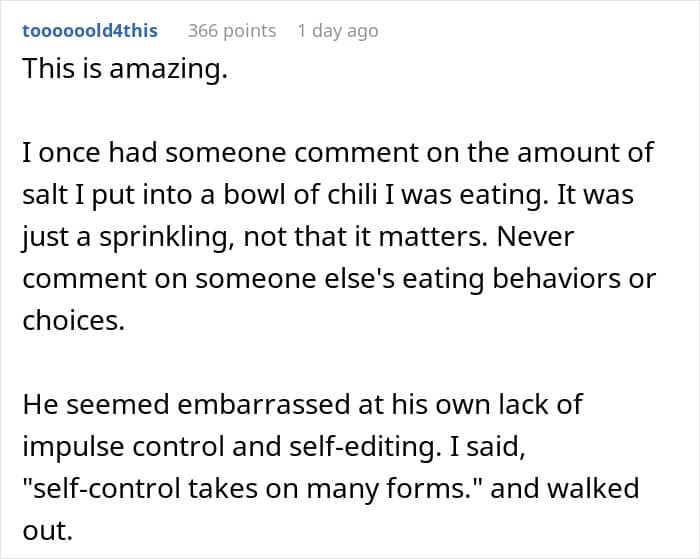Click the final word "out."
The image size is (700, 559).
pos(47,530)
